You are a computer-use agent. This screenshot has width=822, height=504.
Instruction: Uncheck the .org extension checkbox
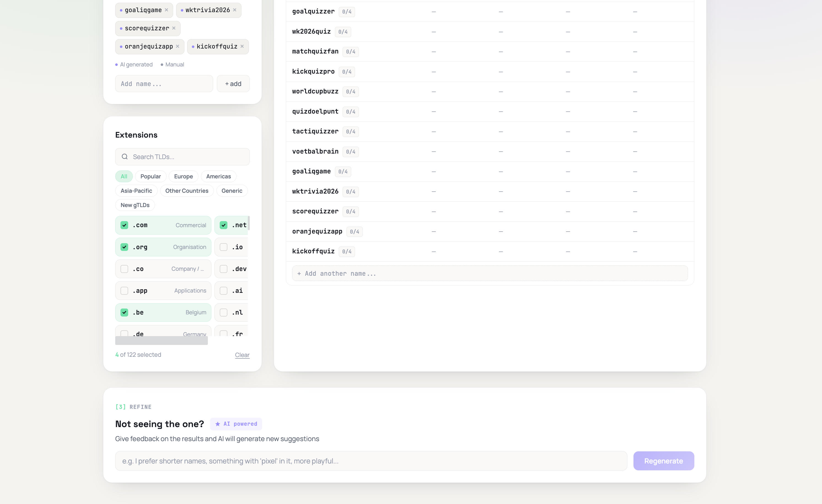click(x=124, y=247)
